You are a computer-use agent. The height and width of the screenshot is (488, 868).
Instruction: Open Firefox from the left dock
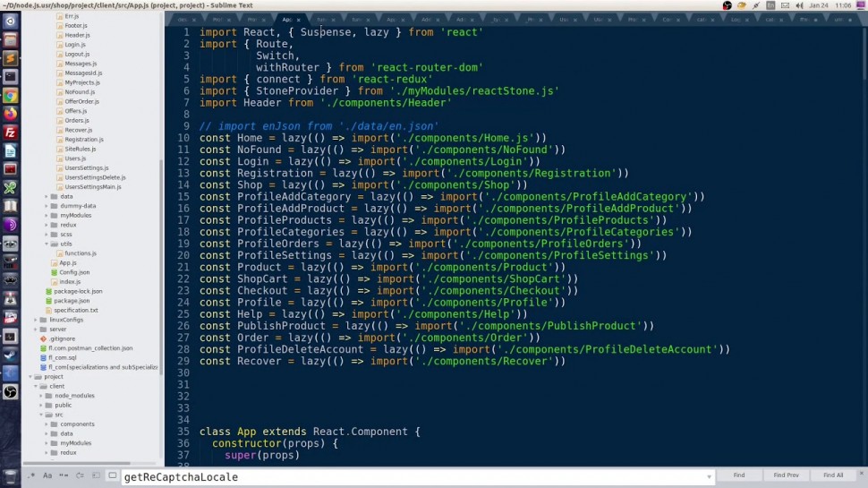(x=11, y=114)
